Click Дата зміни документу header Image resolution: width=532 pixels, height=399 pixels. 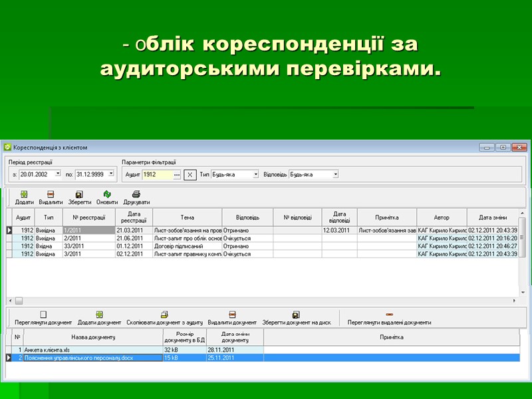tap(235, 337)
